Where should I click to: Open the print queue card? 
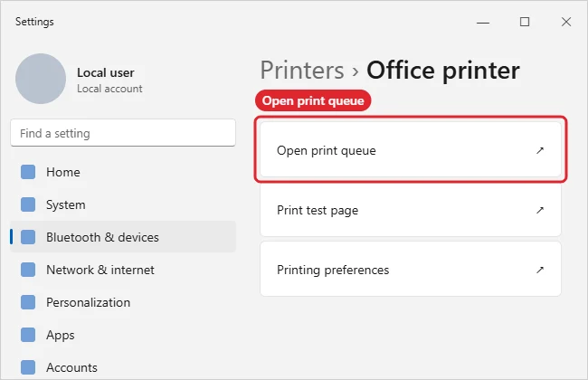(411, 149)
